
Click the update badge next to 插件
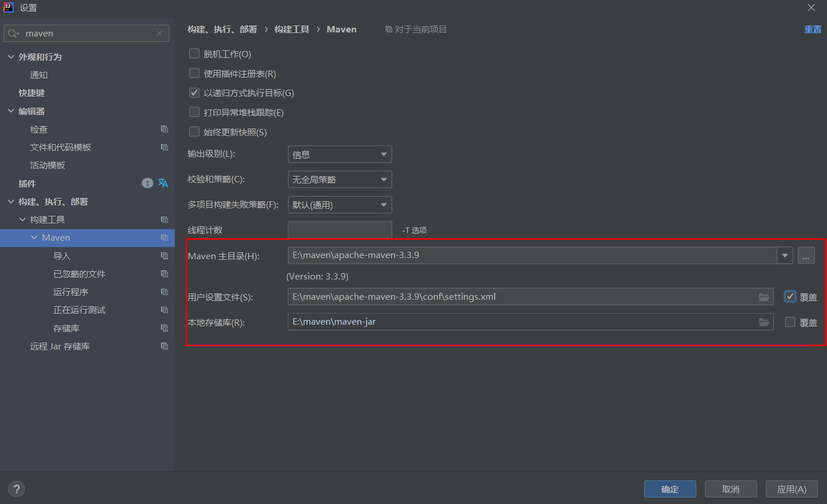tap(147, 183)
